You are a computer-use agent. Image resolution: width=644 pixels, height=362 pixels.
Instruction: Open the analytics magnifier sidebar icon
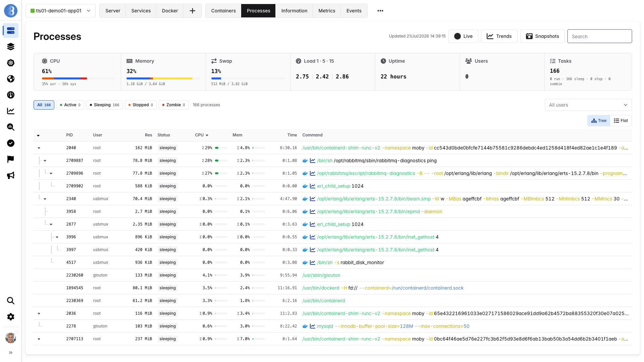tap(11, 127)
